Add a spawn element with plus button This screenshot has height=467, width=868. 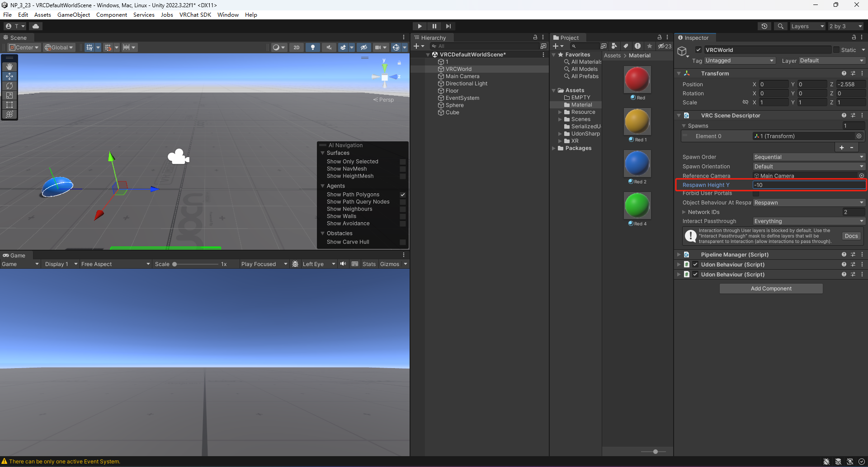[x=842, y=148]
